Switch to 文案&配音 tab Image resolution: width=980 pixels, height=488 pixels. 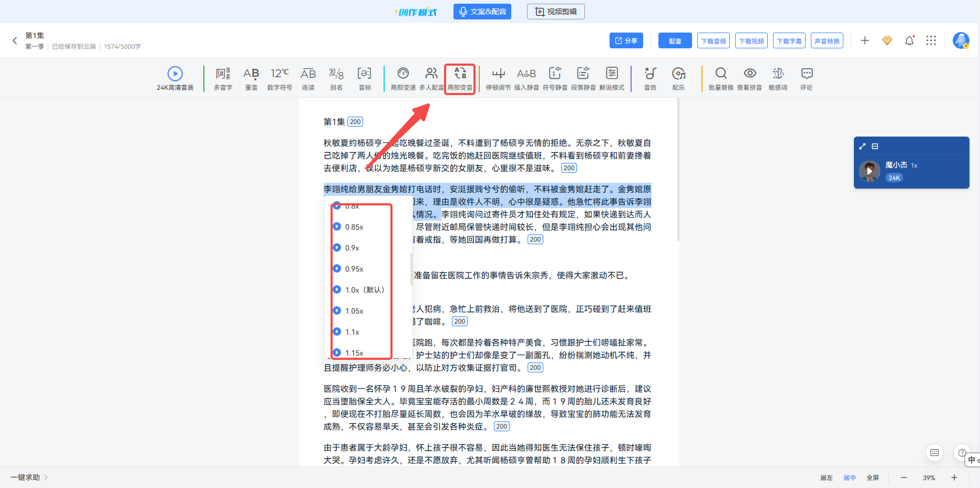[482, 12]
